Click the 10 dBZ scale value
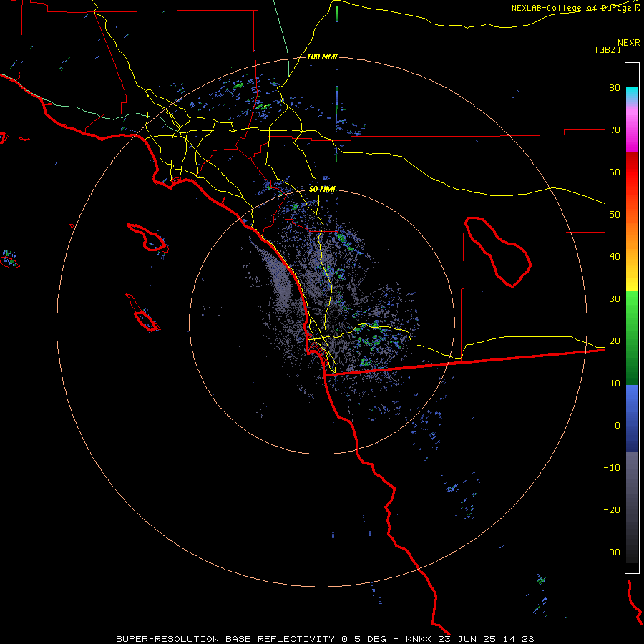 click(615, 384)
